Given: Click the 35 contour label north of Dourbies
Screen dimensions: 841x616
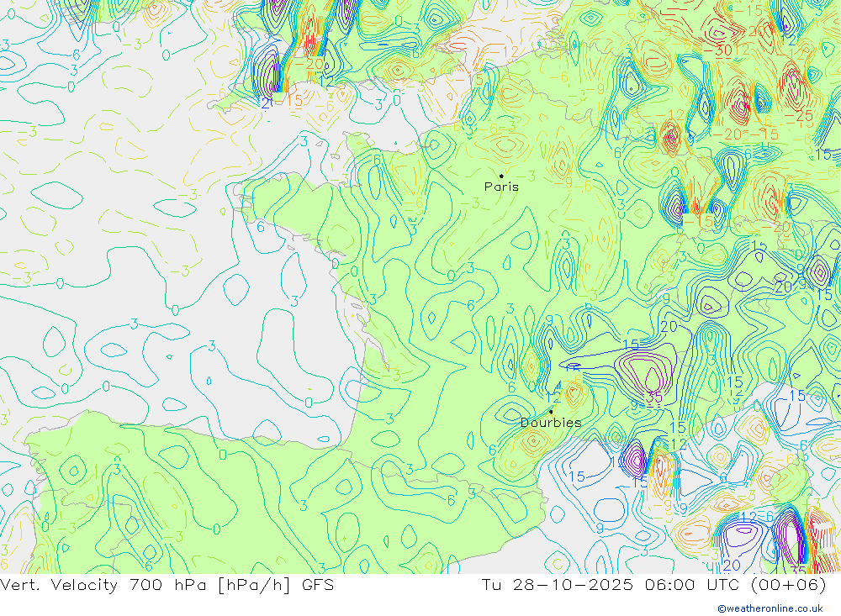Looking at the screenshot, I should click(x=653, y=398).
